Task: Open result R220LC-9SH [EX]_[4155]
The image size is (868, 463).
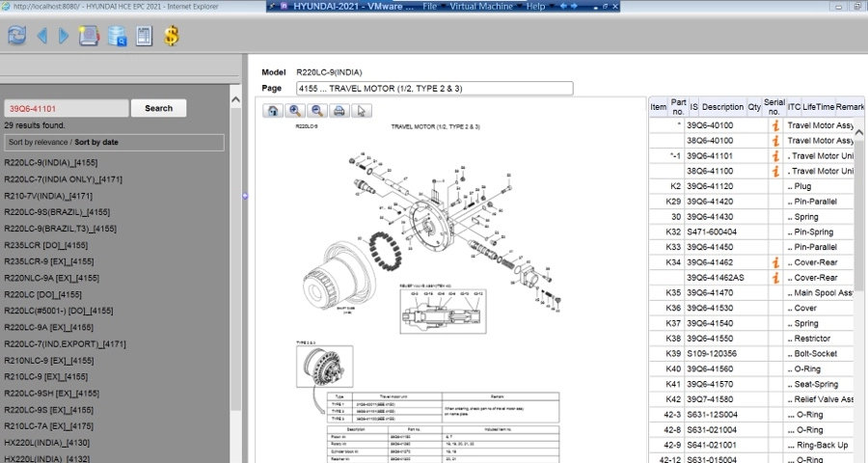Action: coord(51,394)
